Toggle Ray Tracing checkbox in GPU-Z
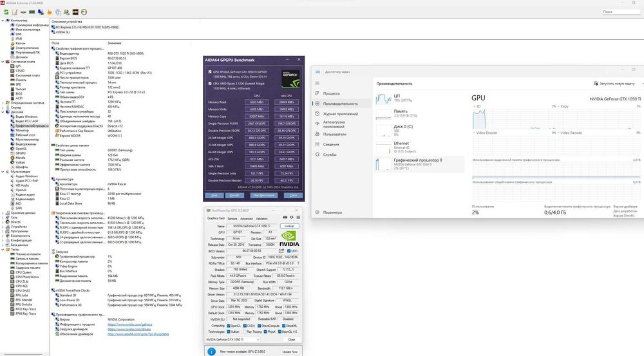The height and width of the screenshot is (356, 644). tap(245, 332)
